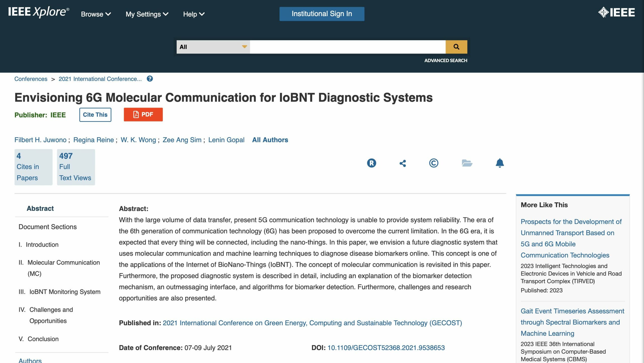Viewport: 644px width, 363px height.
Task: Open author Lenin Gopal's profile
Action: (226, 140)
